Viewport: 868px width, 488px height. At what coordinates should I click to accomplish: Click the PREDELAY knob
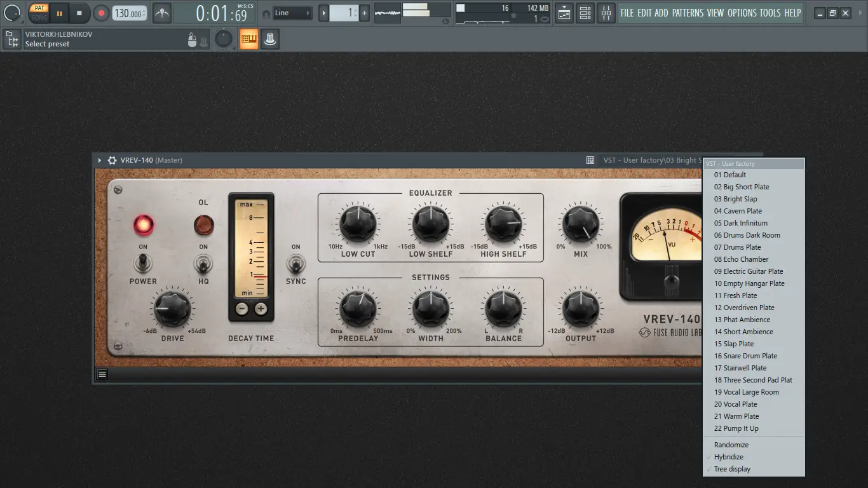tap(358, 309)
